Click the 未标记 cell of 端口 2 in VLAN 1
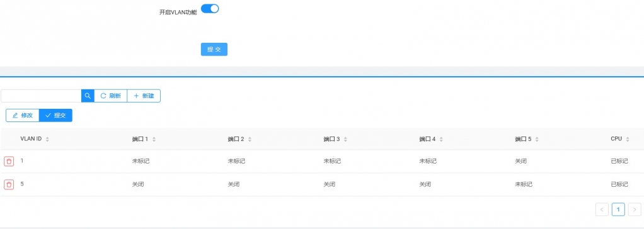This screenshot has width=644, height=229. (x=236, y=161)
